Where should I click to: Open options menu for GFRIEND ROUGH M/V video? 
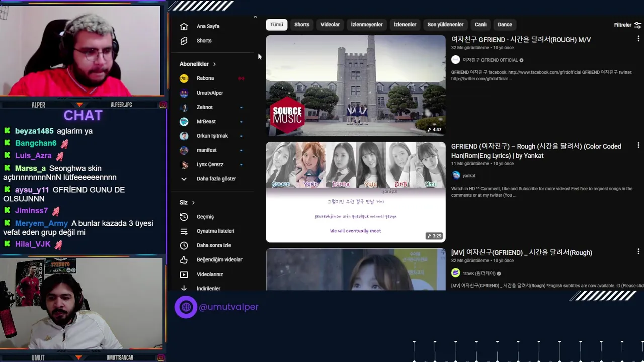(x=638, y=39)
